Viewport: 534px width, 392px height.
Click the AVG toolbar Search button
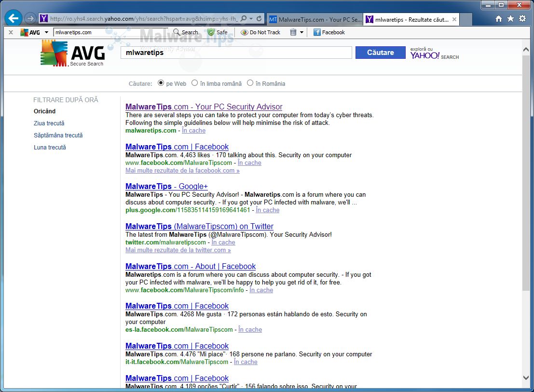186,32
